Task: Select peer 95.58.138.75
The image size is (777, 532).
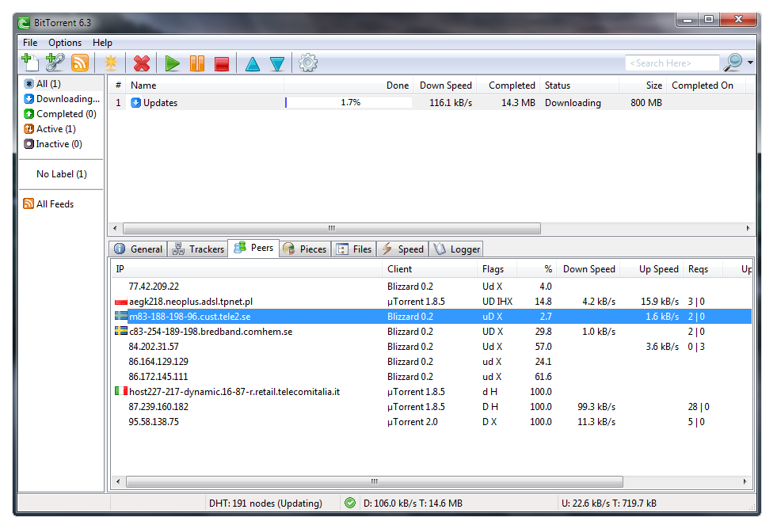Action: [431, 422]
